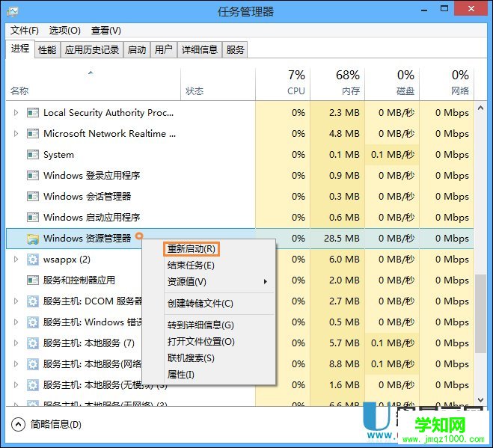Minimize the Task Manager window
This screenshot has width=493, height=448.
[424, 10]
